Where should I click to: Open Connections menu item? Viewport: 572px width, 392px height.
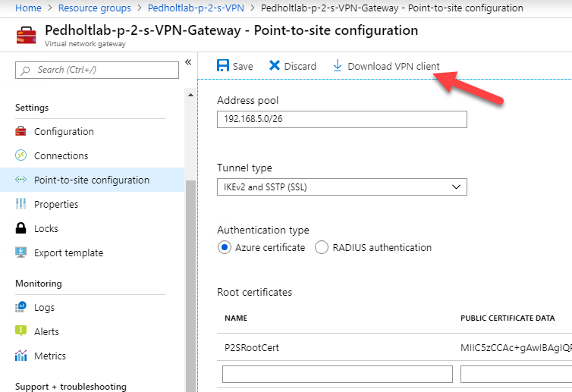pos(61,155)
